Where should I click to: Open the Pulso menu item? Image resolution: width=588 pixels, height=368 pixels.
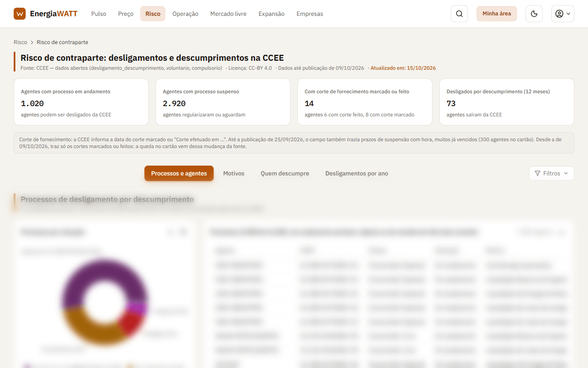point(99,14)
